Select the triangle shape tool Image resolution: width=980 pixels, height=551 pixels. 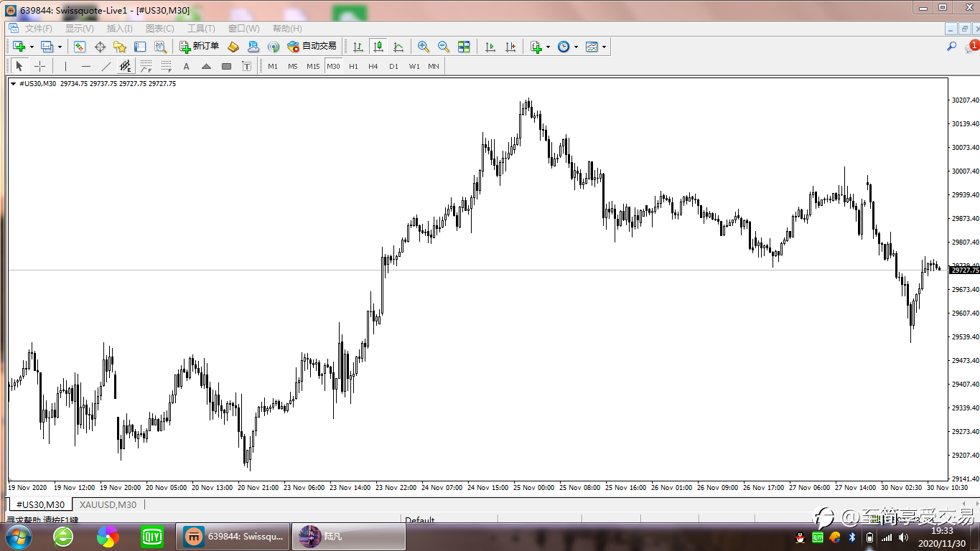(206, 66)
